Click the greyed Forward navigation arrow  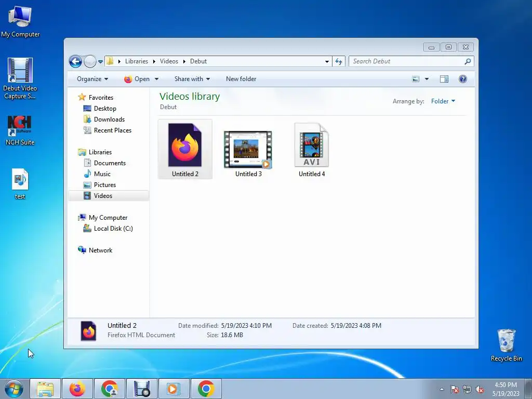click(x=90, y=61)
